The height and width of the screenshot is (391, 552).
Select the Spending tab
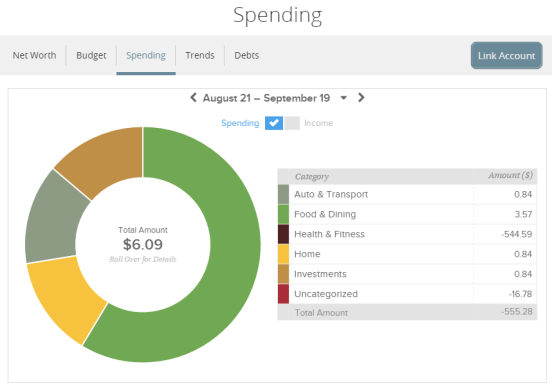[146, 55]
